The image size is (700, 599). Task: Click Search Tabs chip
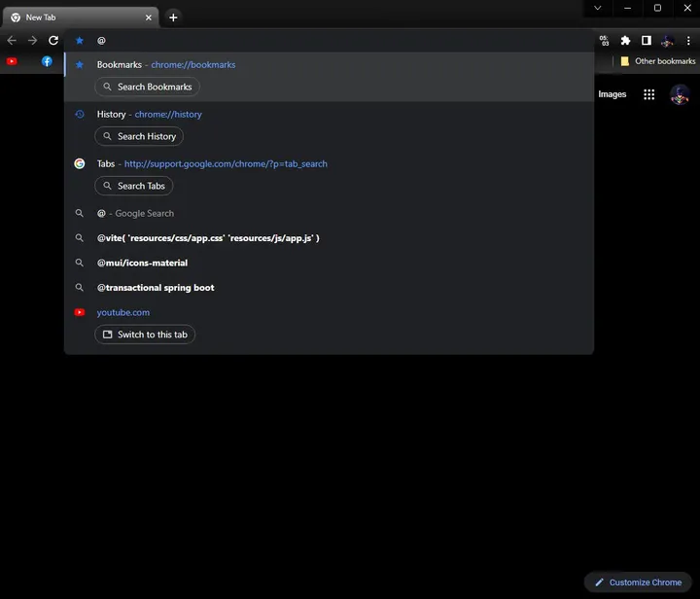[x=133, y=186]
